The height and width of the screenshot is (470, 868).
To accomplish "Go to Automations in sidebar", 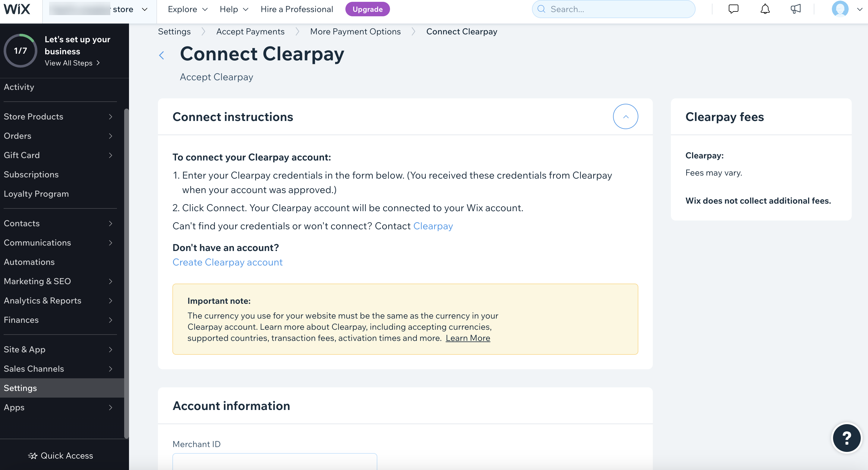I will pos(29,262).
